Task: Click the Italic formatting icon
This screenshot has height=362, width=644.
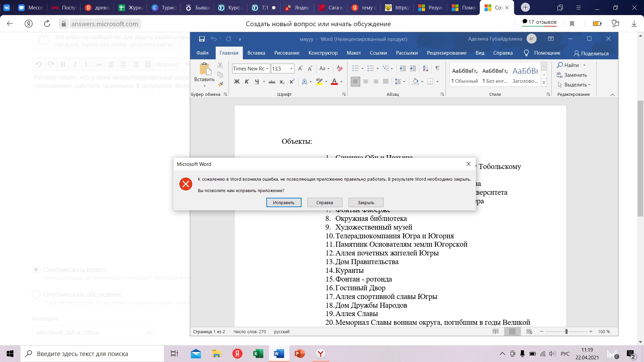Action: tap(247, 81)
